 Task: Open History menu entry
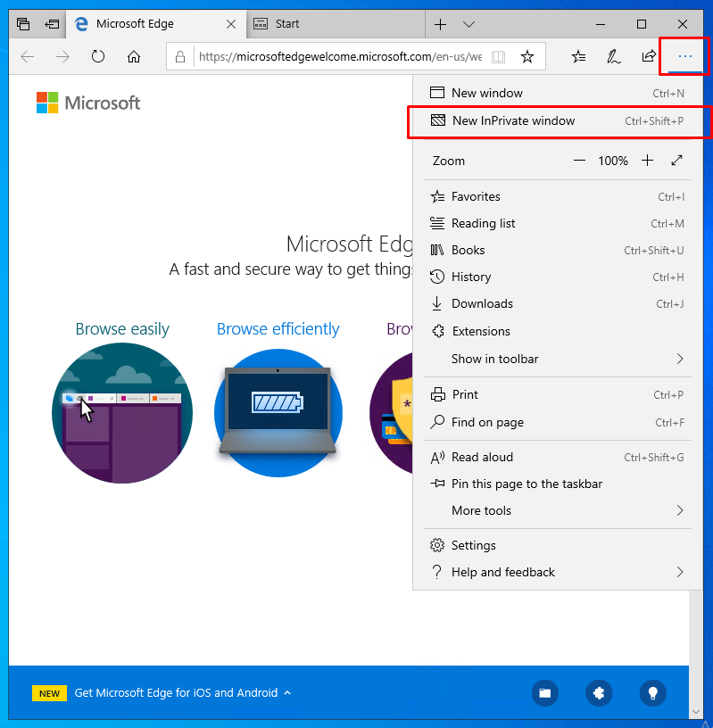pyautogui.click(x=558, y=277)
